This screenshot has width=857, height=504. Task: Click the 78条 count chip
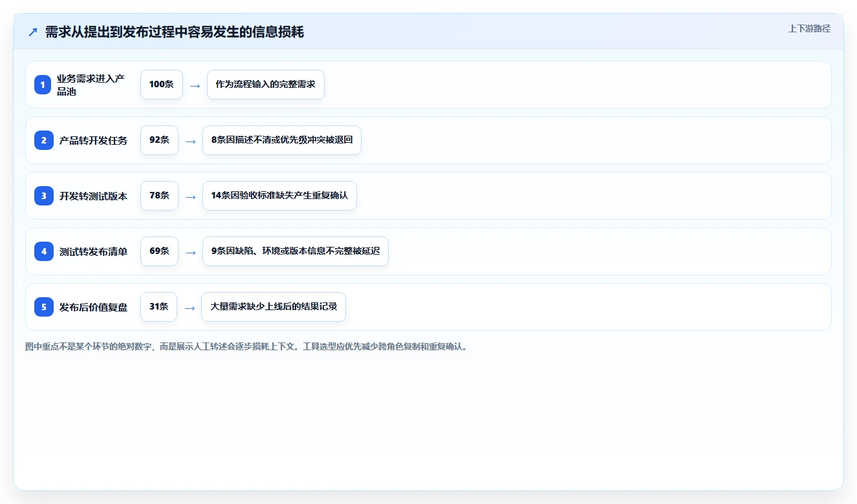tap(159, 196)
